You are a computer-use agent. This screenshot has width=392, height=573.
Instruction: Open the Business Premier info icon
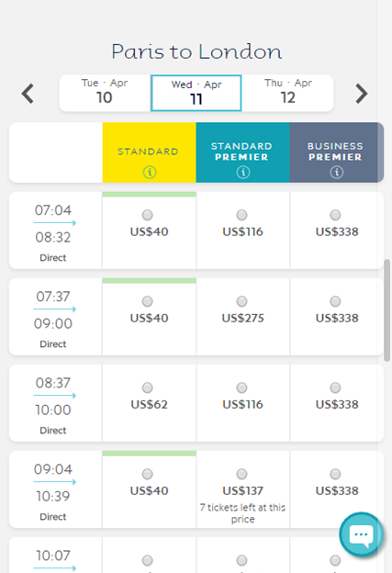pyautogui.click(x=337, y=172)
